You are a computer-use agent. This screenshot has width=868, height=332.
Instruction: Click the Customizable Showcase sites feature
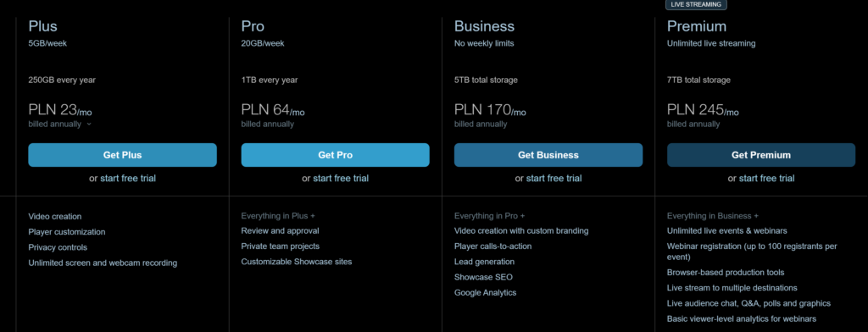296,261
